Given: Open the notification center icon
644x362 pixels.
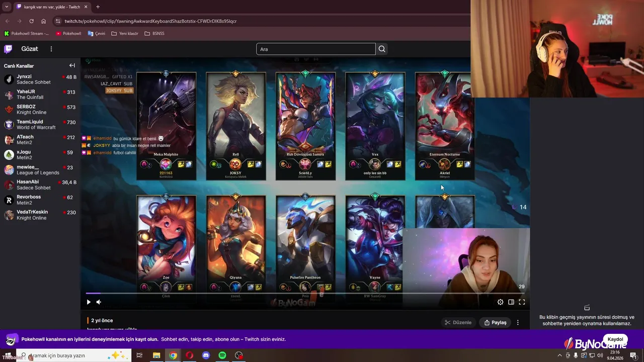Looking at the screenshot, I should (x=633, y=355).
